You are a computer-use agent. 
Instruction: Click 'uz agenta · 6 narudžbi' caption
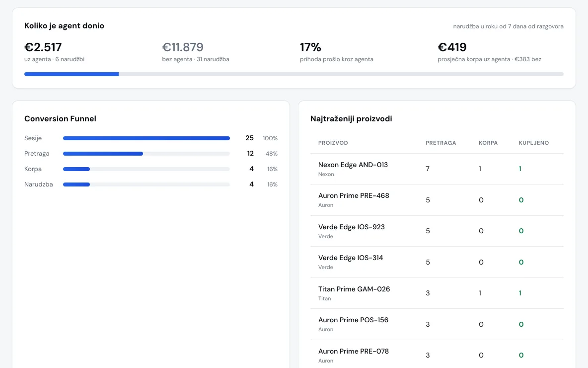(x=54, y=59)
